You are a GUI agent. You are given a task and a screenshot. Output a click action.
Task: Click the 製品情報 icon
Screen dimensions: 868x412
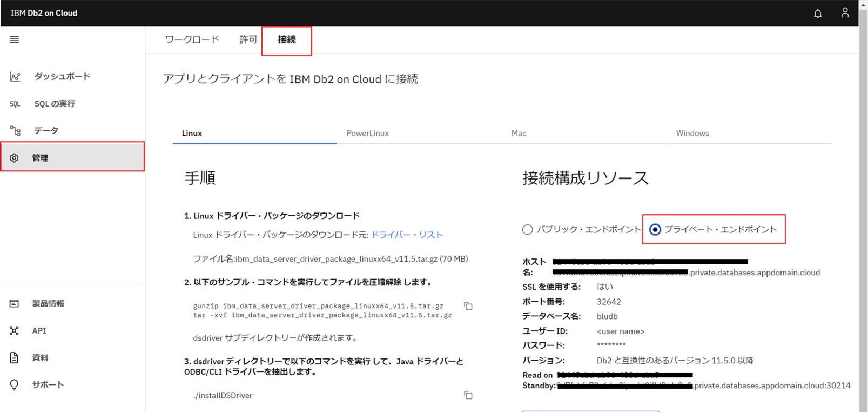(14, 304)
